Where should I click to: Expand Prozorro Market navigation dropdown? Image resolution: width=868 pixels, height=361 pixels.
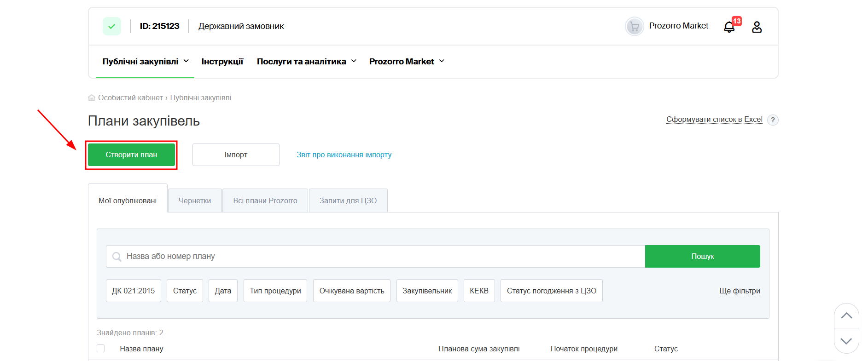pos(406,62)
